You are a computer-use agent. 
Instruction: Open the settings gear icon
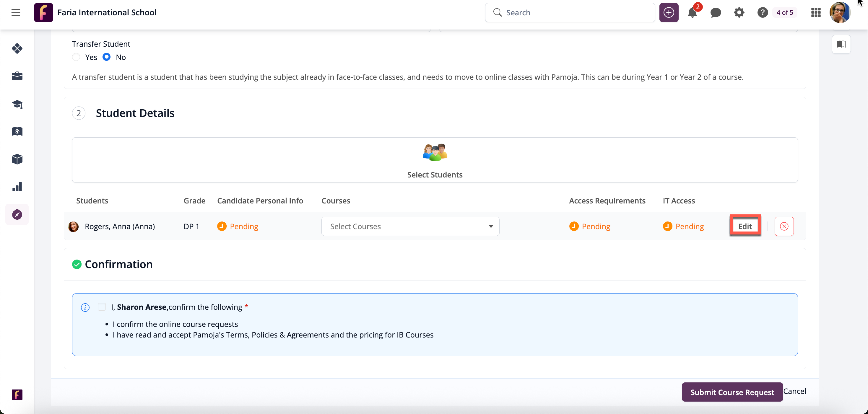(739, 13)
